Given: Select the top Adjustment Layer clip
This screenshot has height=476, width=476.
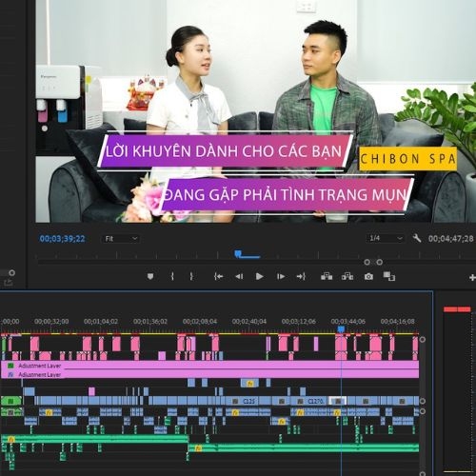Looking at the screenshot, I should 209,366.
